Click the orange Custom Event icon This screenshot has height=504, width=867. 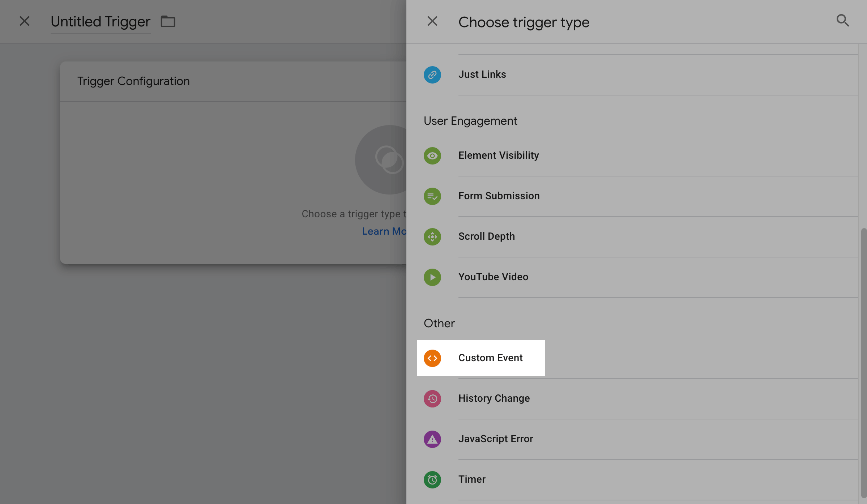tap(432, 358)
